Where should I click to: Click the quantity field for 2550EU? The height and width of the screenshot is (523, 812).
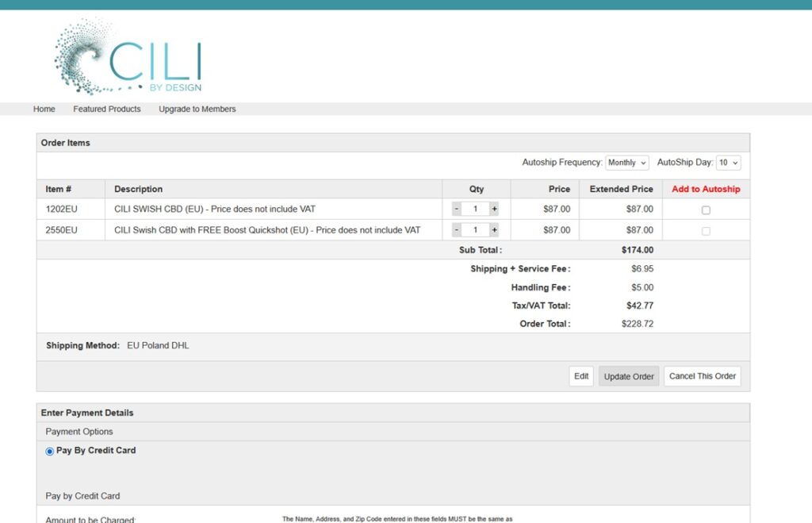tap(476, 229)
